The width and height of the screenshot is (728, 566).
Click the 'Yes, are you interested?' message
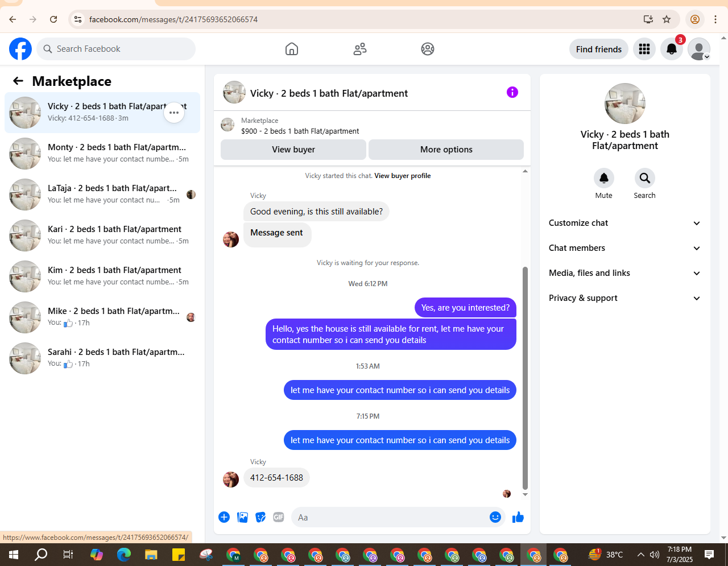click(465, 308)
